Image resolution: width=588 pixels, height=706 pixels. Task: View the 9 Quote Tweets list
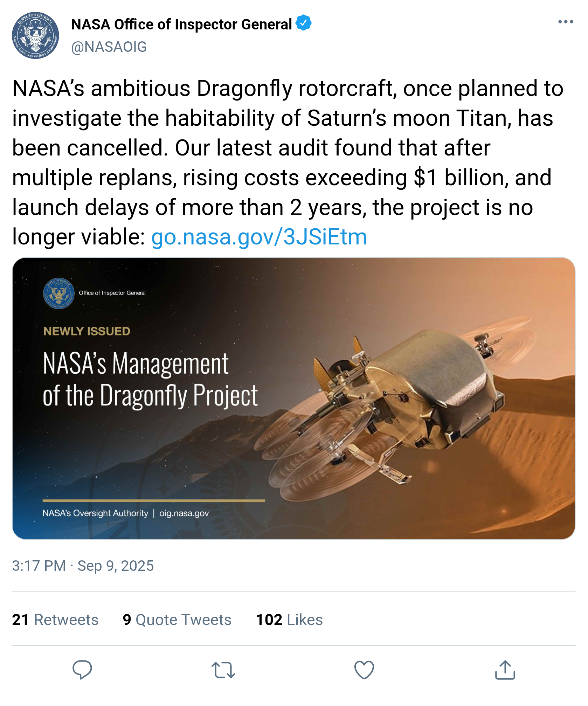coord(177,620)
